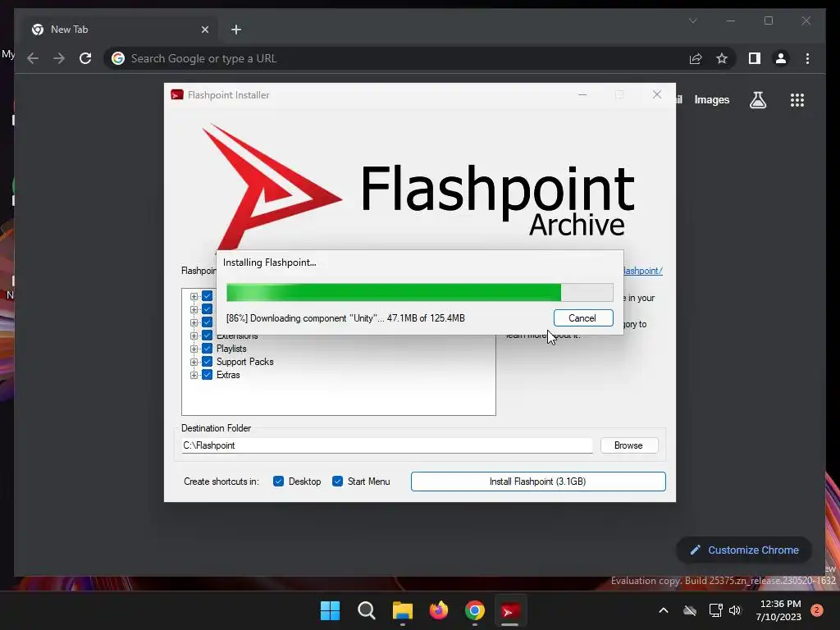The width and height of the screenshot is (840, 630).
Task: Uncheck the Support Packs component checkbox
Action: pyautogui.click(x=208, y=362)
